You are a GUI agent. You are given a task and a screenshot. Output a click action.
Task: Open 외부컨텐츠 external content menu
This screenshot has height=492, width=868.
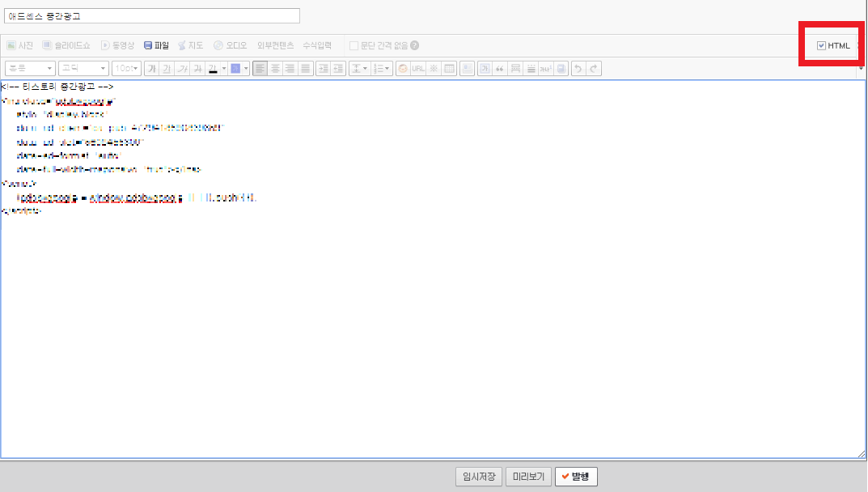[x=275, y=45]
